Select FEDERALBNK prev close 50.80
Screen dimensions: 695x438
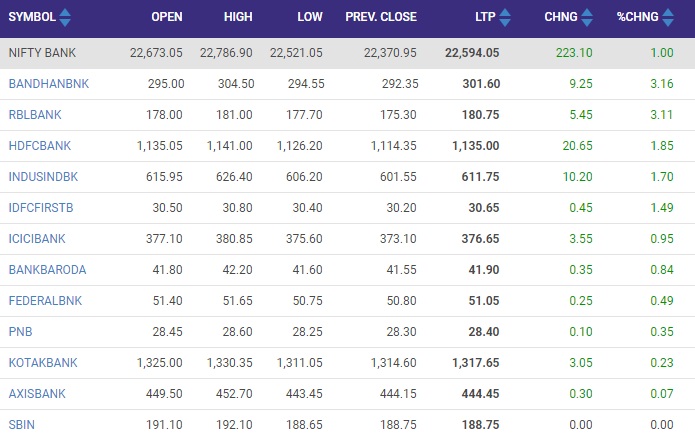click(x=402, y=301)
